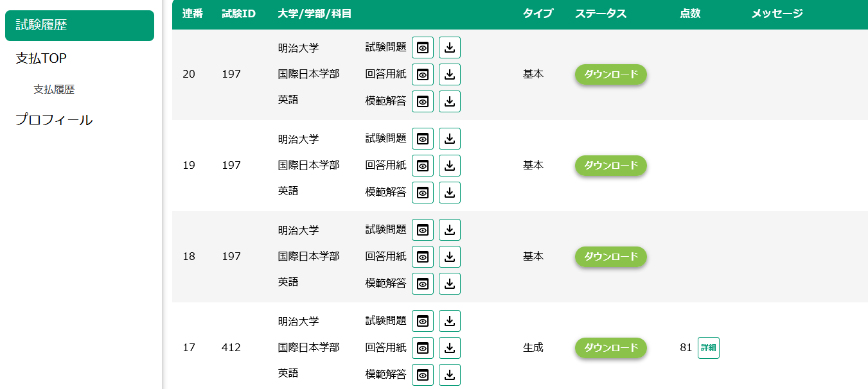Preview 回答用紙 for row 20
Viewport: 868px width, 389px height.
423,74
